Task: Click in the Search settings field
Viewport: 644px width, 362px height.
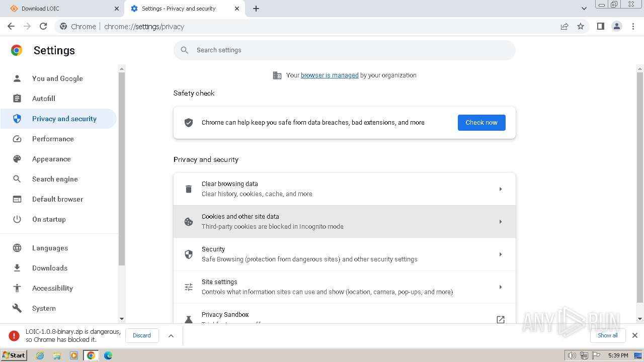Action: click(345, 50)
